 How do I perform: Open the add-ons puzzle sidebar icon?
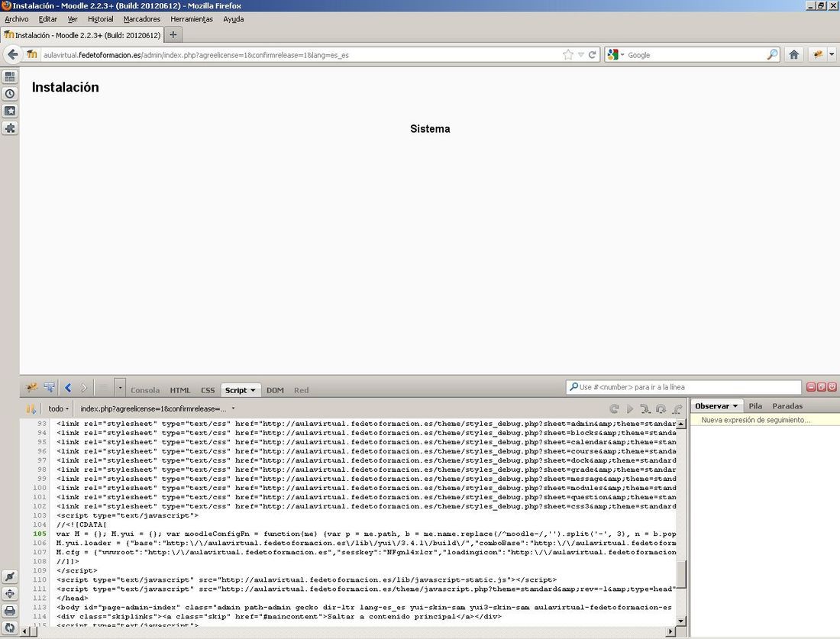tap(10, 128)
